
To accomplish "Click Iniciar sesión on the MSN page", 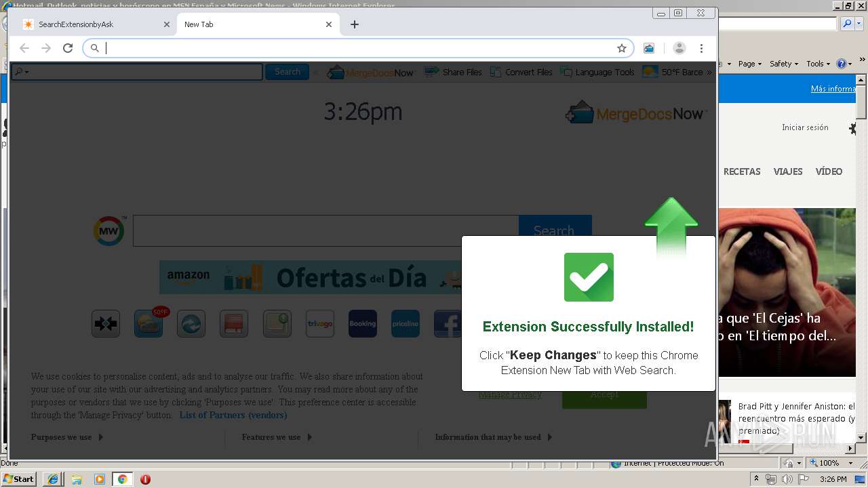I will click(805, 127).
